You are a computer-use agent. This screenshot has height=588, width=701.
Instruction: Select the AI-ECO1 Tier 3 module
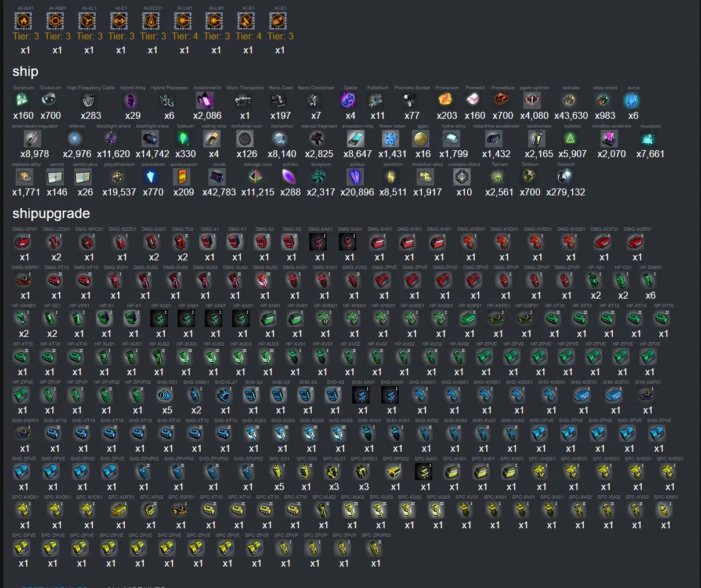[151, 21]
